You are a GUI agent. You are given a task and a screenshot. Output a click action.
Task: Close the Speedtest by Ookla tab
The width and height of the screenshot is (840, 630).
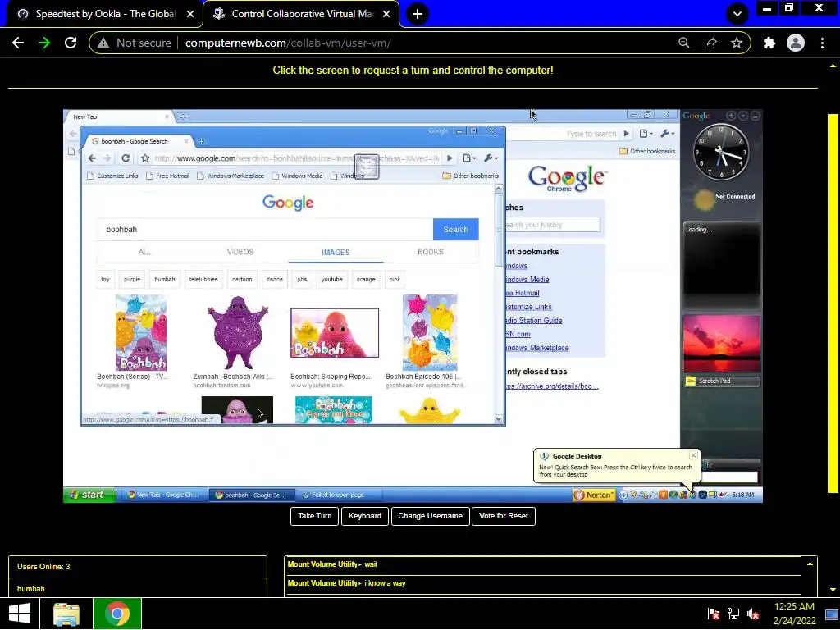pos(190,14)
